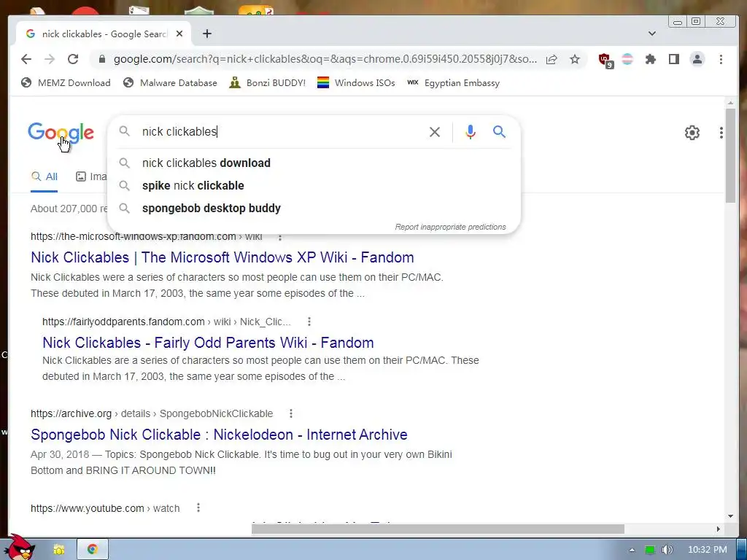Click the green tray status icon
The height and width of the screenshot is (560, 747).
click(649, 550)
